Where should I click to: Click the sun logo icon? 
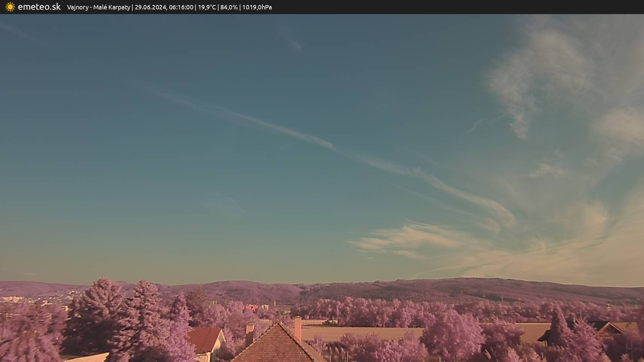10,7
